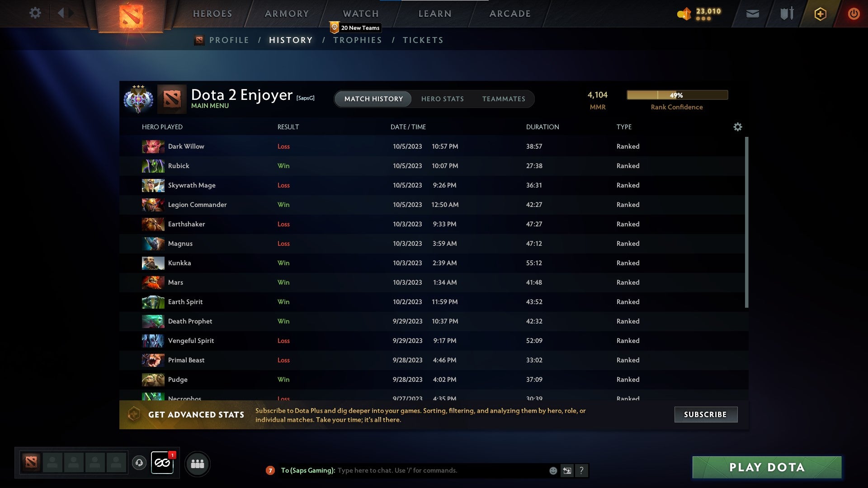Open the TEAMMATES tab

click(504, 99)
